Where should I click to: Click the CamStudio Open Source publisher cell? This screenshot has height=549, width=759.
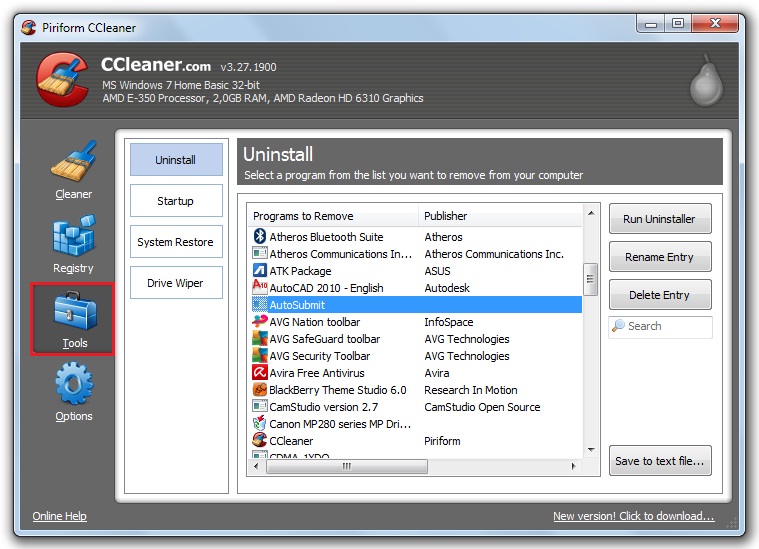pos(482,407)
